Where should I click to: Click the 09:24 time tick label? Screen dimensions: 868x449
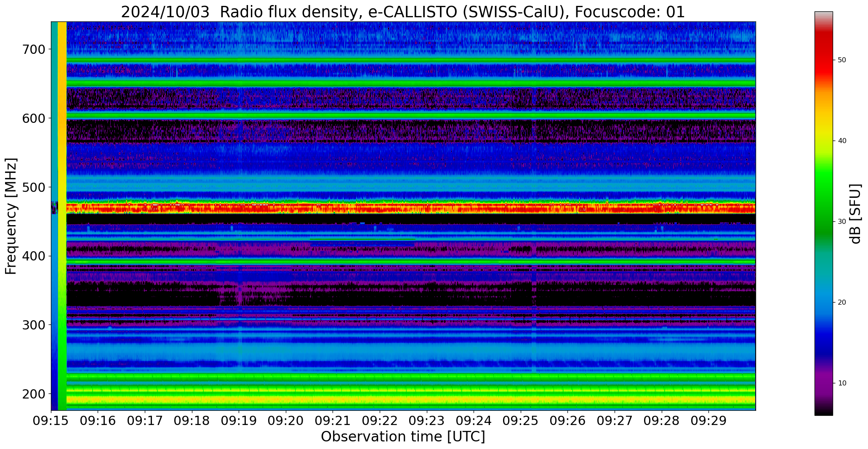[474, 421]
